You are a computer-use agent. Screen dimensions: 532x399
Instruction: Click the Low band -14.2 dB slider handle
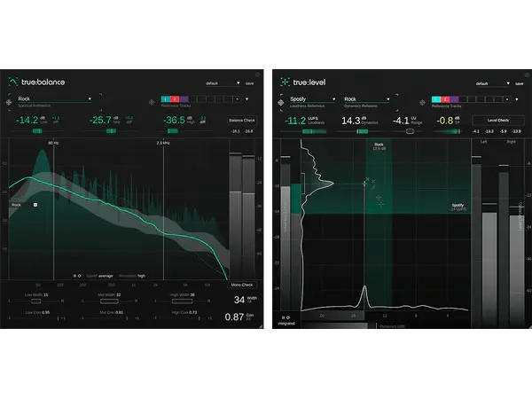click(x=37, y=131)
